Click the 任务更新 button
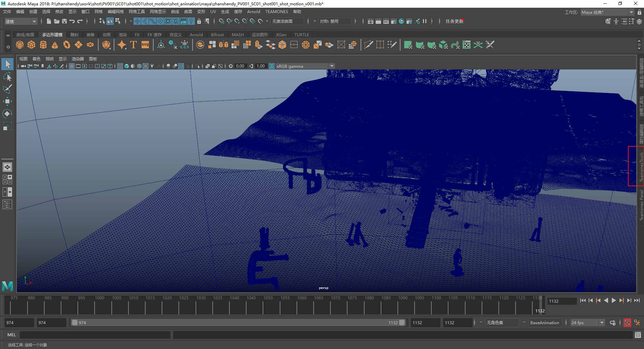This screenshot has width=644, height=349. (x=454, y=21)
